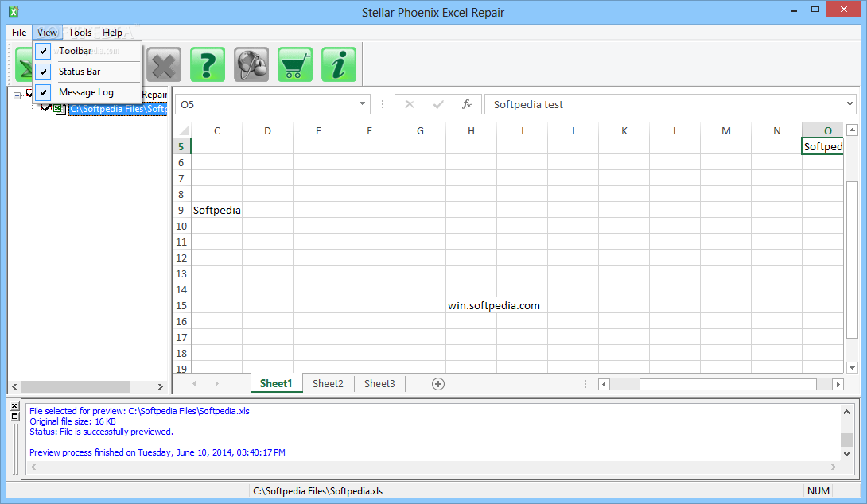
Task: Click the sheet tab splitter dots handle
Action: [585, 383]
